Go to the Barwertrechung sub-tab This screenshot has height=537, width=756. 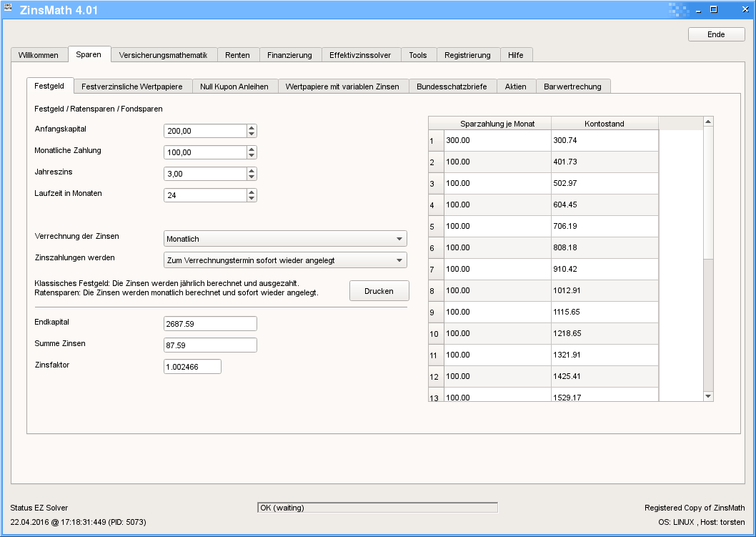pos(572,87)
